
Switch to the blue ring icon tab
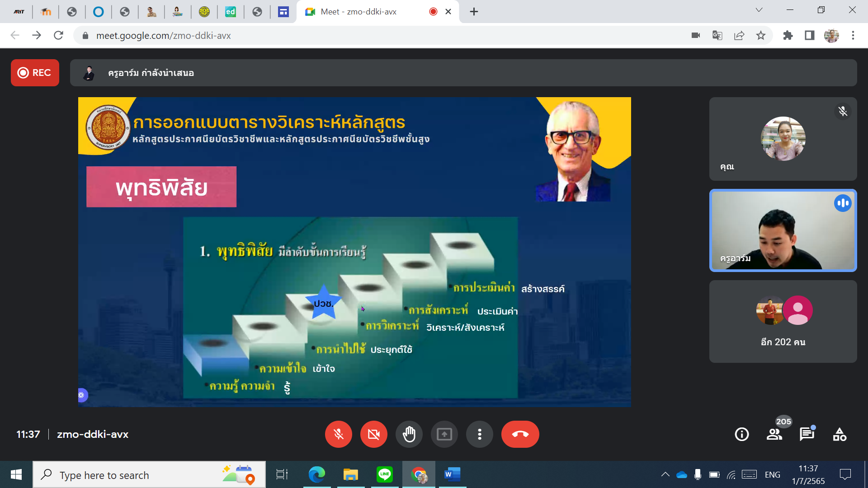pyautogui.click(x=98, y=12)
